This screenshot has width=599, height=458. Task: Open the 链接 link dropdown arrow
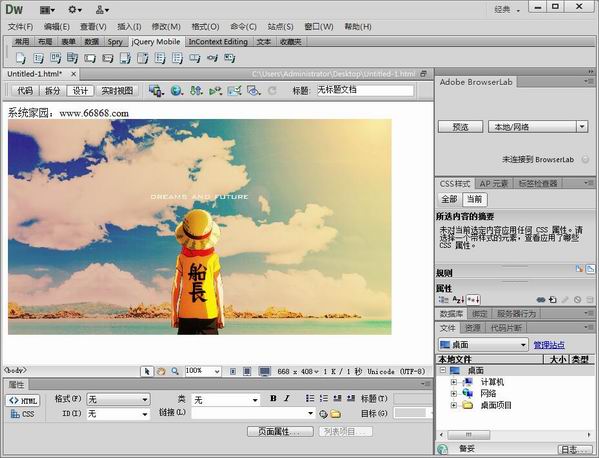311,413
